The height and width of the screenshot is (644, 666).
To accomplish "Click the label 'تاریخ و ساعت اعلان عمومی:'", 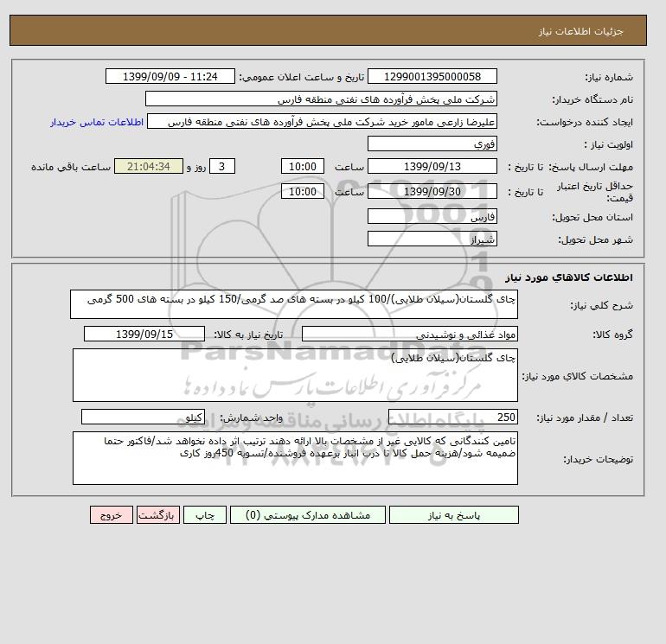I will coord(302,77).
